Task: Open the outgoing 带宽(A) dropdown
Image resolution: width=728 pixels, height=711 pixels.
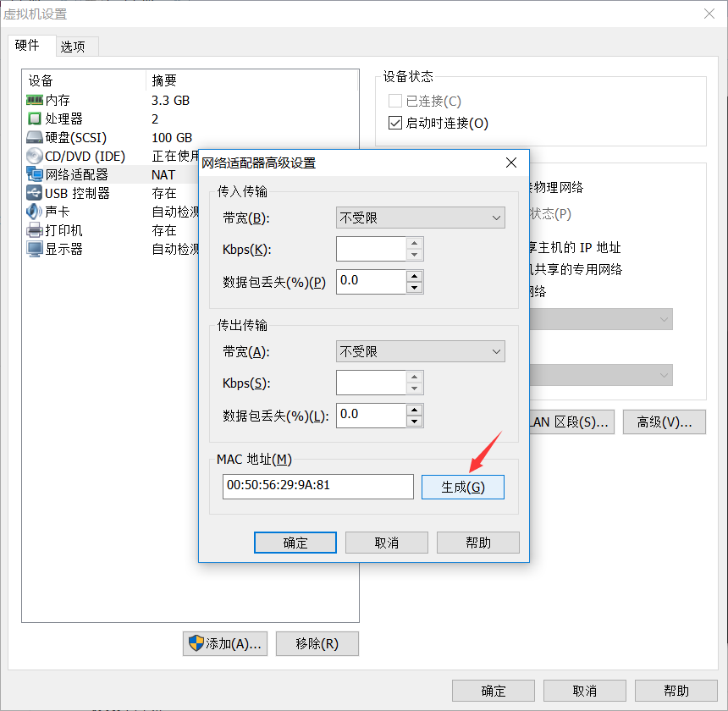Action: [420, 351]
